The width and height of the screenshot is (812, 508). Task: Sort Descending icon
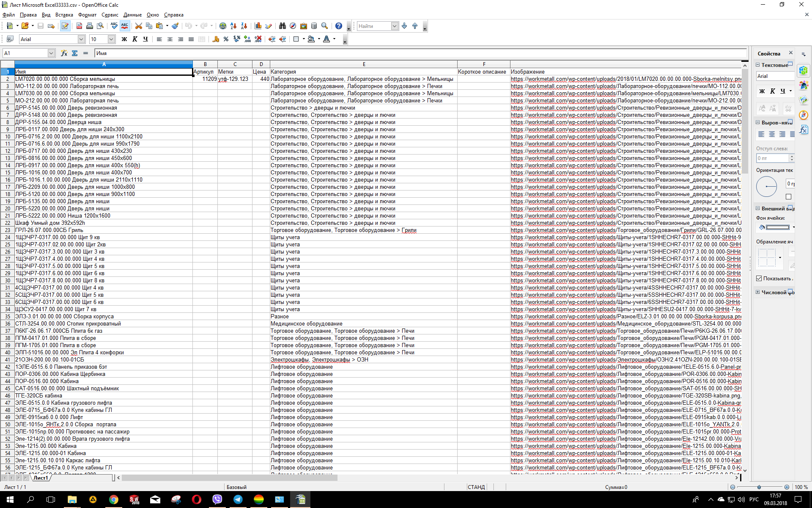tap(244, 26)
